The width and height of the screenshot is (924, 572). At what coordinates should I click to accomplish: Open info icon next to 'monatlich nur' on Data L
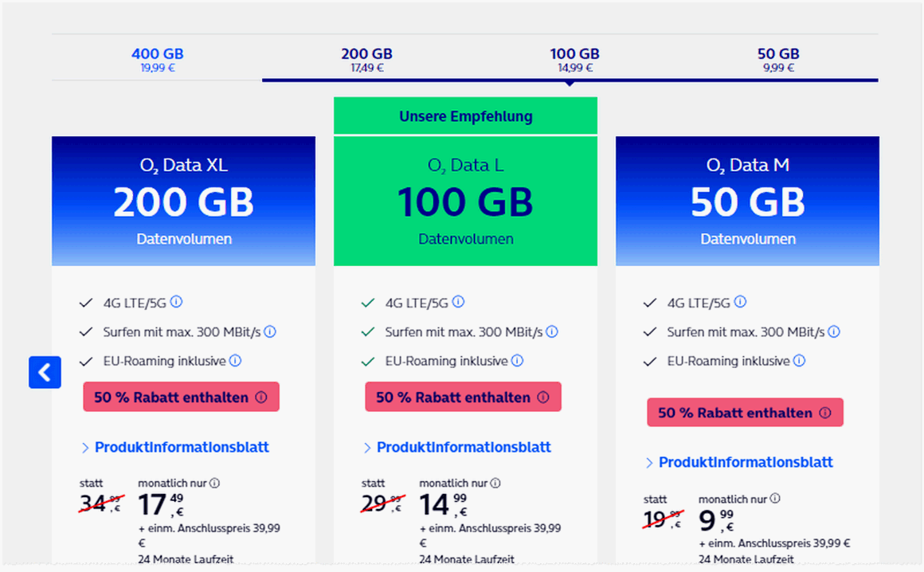(x=496, y=482)
